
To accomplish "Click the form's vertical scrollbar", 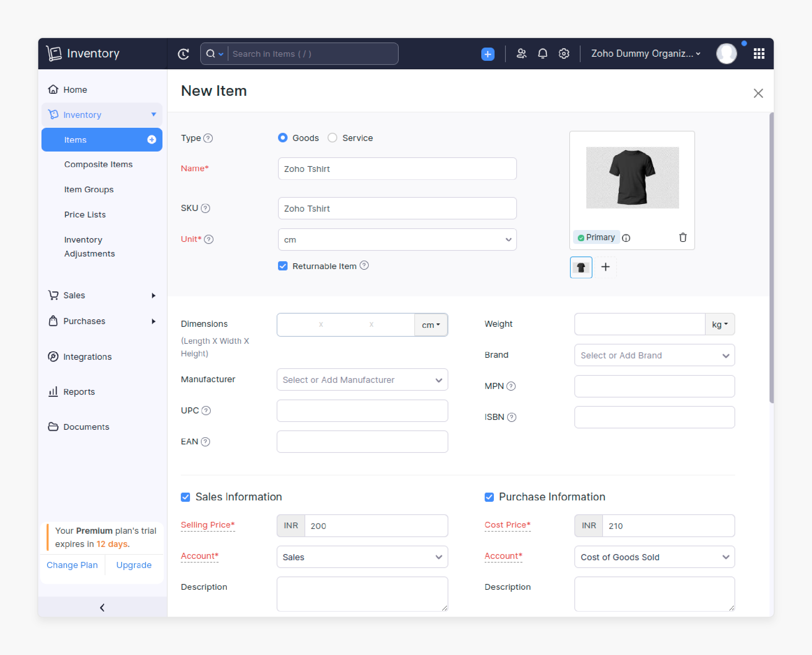I will [771, 258].
